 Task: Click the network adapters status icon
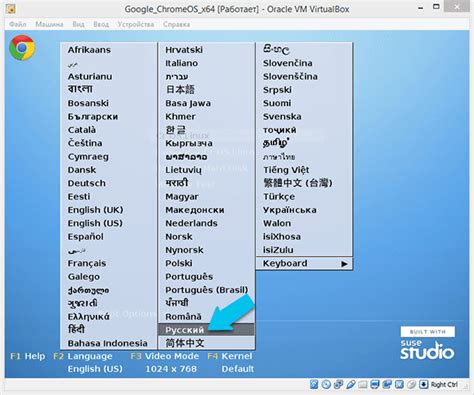tap(338, 384)
